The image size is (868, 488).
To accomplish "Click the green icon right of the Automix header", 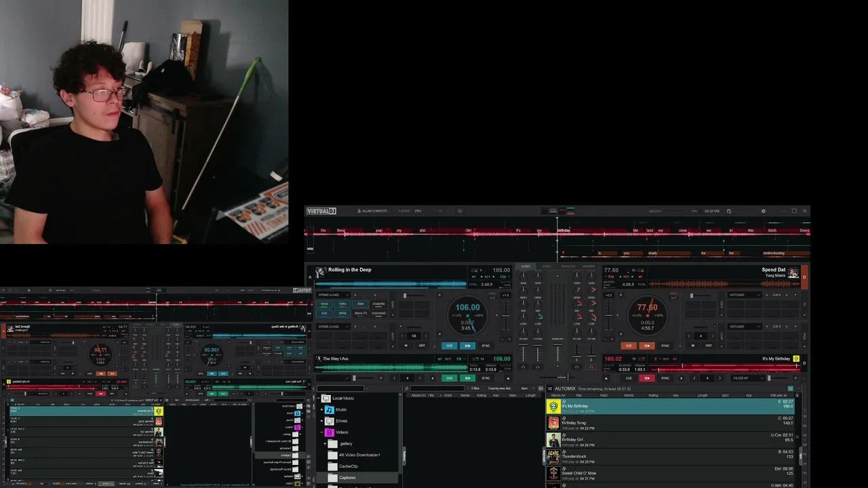I will (790, 388).
